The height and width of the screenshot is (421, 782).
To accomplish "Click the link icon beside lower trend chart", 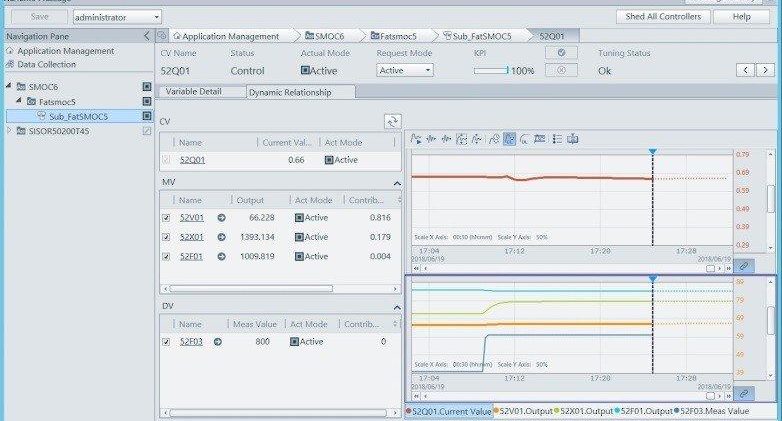I will click(x=744, y=394).
